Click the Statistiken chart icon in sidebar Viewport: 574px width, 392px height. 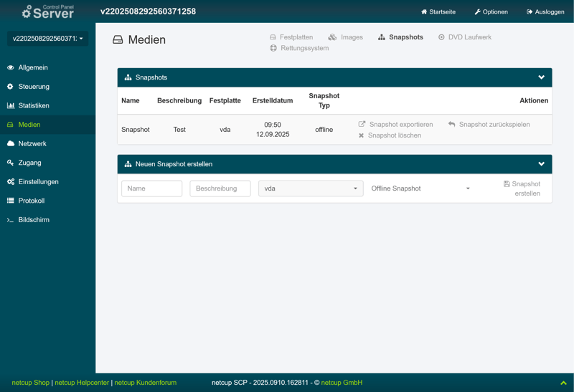(11, 105)
